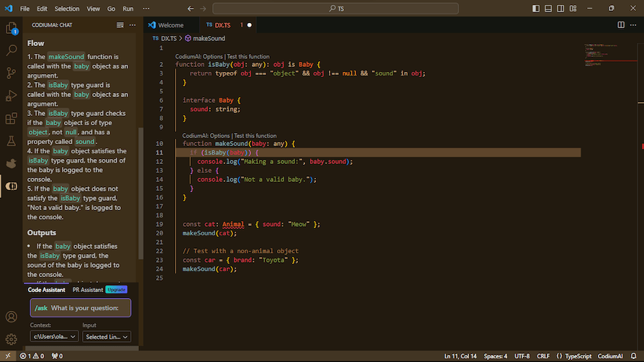Switch to the Welcome tab
Viewport: 644px width, 362px height.
pos(171,24)
